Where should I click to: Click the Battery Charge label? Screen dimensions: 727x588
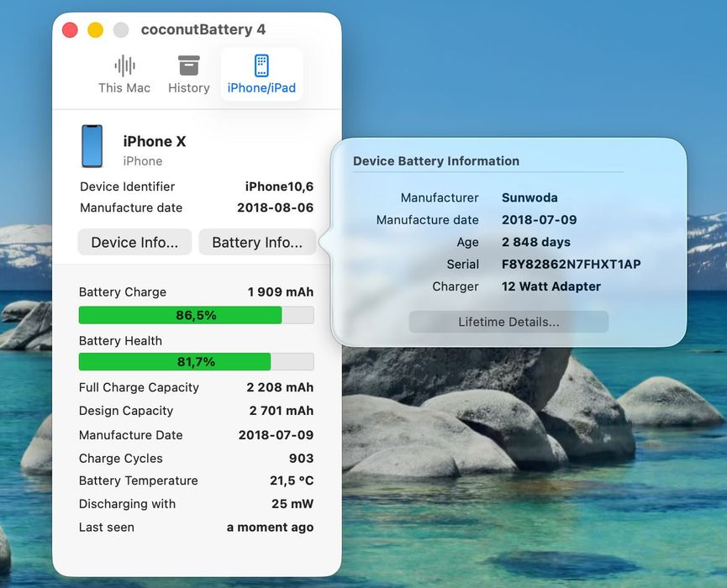click(123, 292)
